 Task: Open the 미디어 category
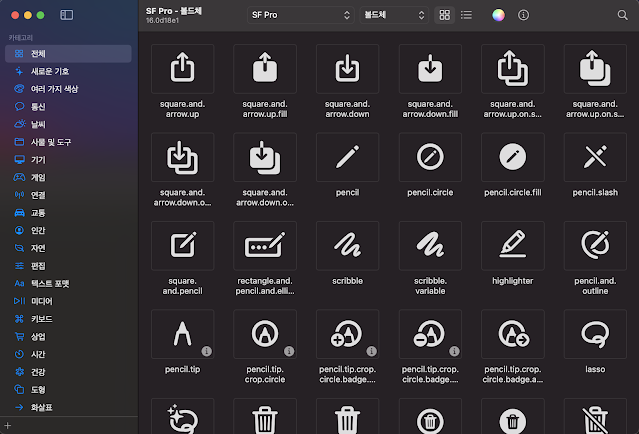[x=68, y=301]
